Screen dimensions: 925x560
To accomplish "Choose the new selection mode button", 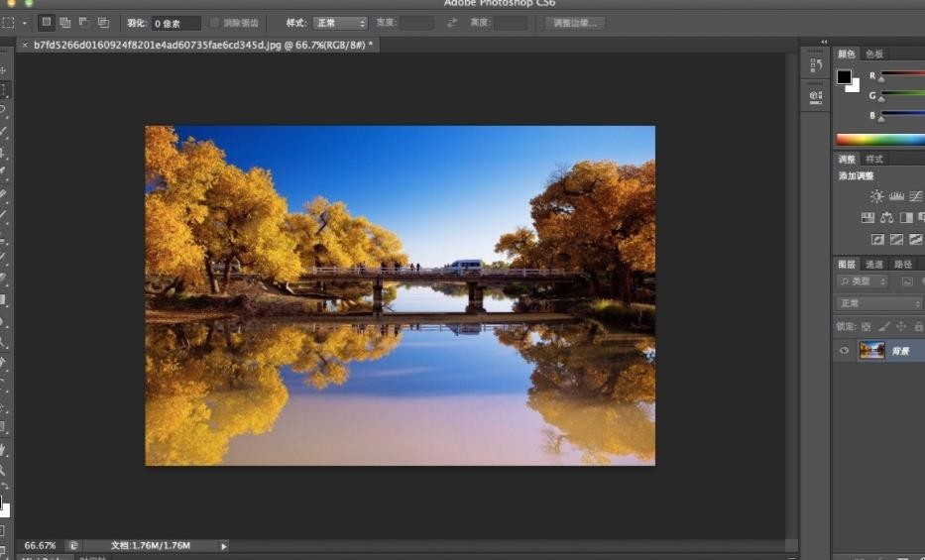I will coord(46,23).
